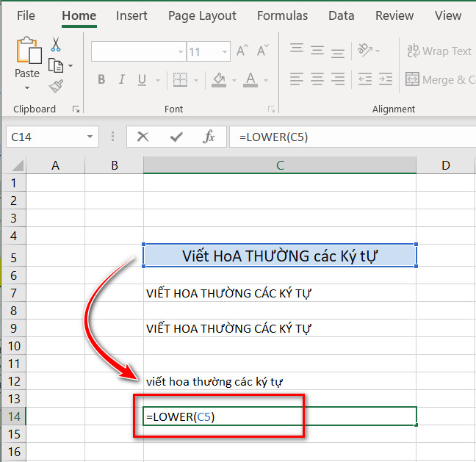This screenshot has height=462, width=476.
Task: Click the Format Painter brush icon
Action: 56,87
